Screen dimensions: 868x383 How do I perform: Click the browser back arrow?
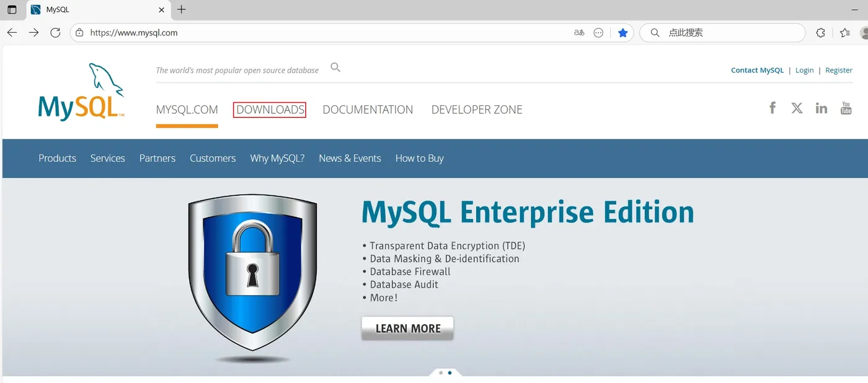[x=12, y=33]
